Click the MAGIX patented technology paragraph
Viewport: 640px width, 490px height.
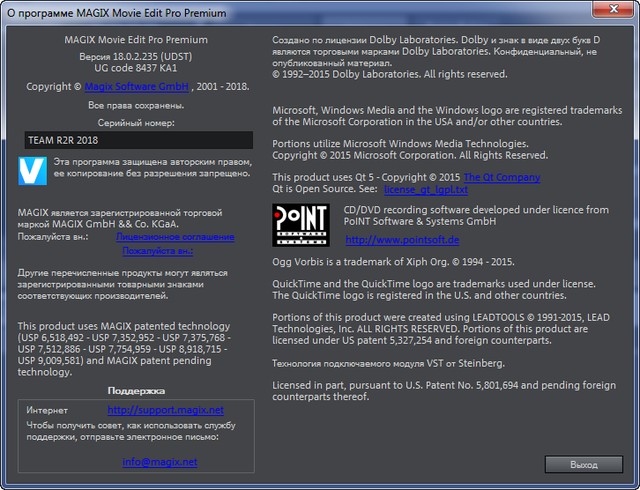[124, 349]
